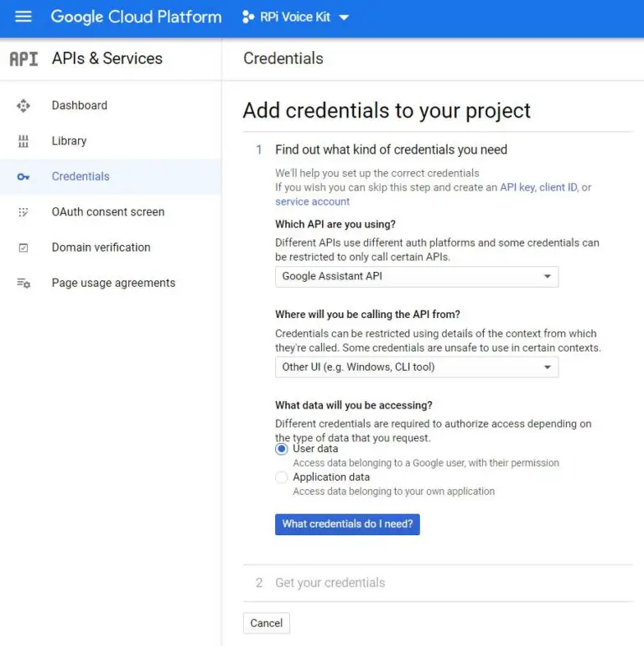Click What credentials do I need? button

[347, 524]
